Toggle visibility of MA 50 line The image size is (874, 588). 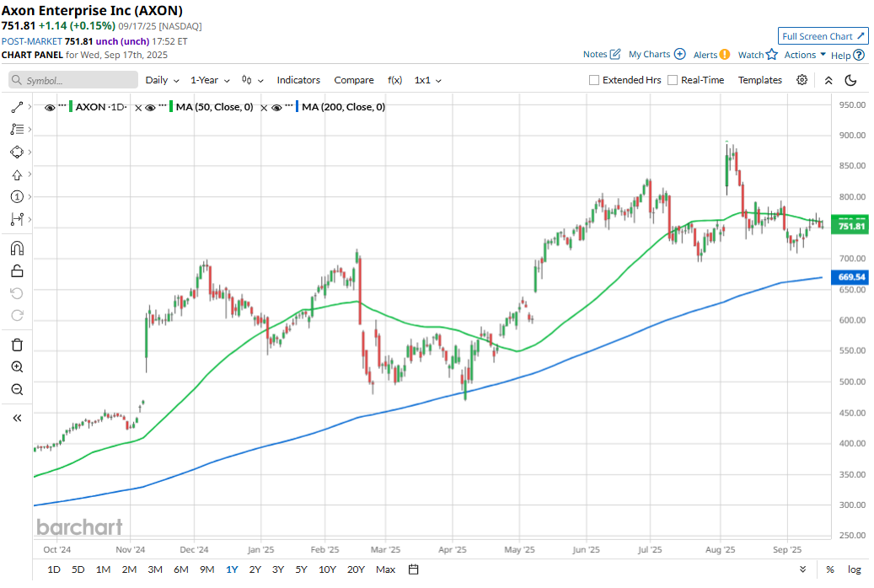pos(150,108)
